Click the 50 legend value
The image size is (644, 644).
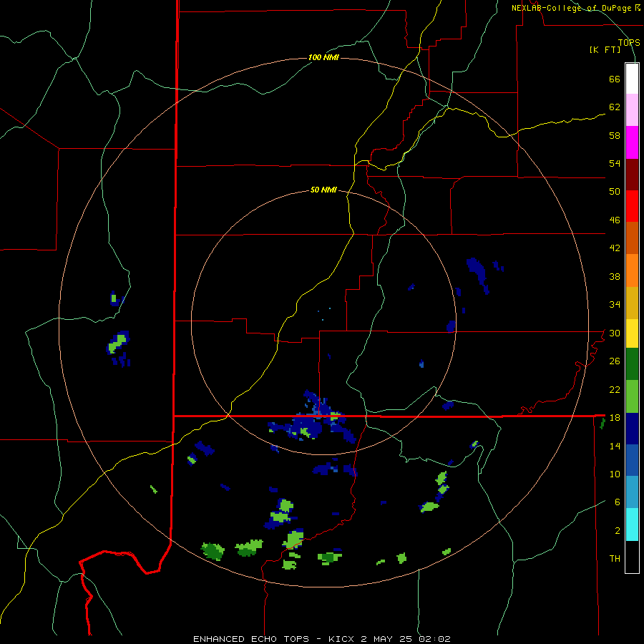615,192
